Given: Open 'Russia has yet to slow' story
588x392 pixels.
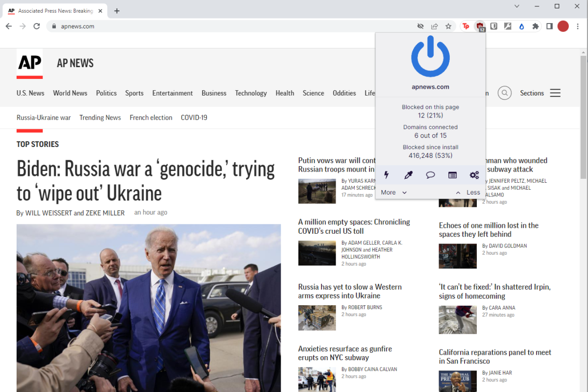Looking at the screenshot, I should pyautogui.click(x=350, y=291).
